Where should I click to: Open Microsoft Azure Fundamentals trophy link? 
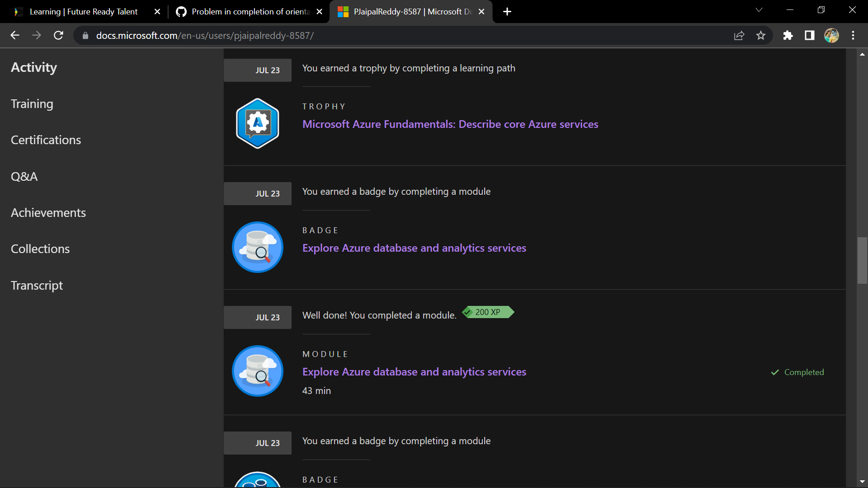tap(450, 124)
